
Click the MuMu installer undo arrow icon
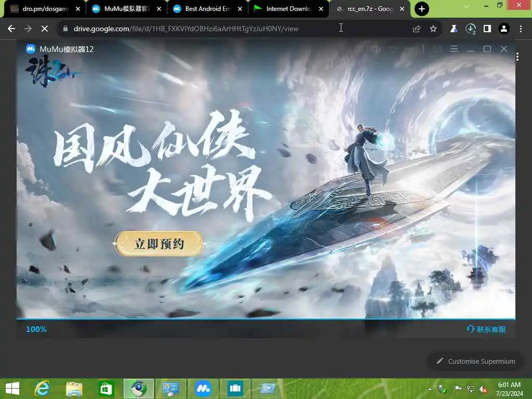point(393,49)
